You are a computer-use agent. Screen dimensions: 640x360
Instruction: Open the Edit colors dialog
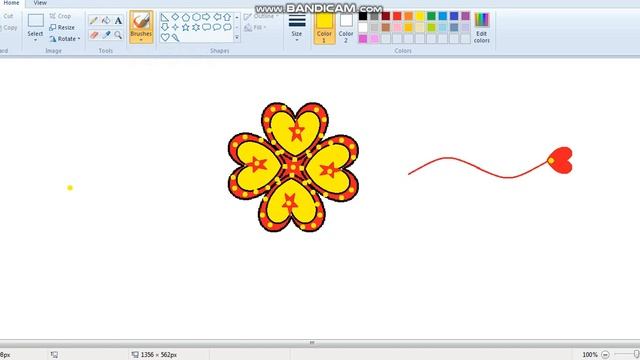pyautogui.click(x=482, y=28)
